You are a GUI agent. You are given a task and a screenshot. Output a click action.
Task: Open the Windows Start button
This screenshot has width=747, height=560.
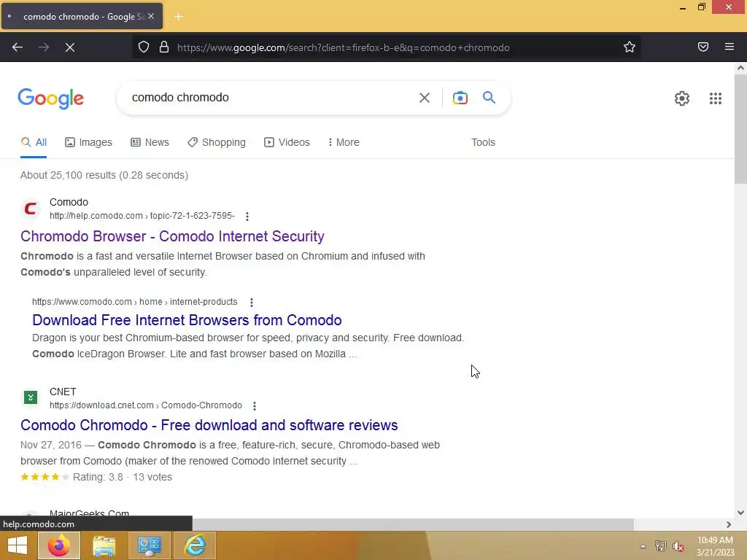tap(18, 545)
